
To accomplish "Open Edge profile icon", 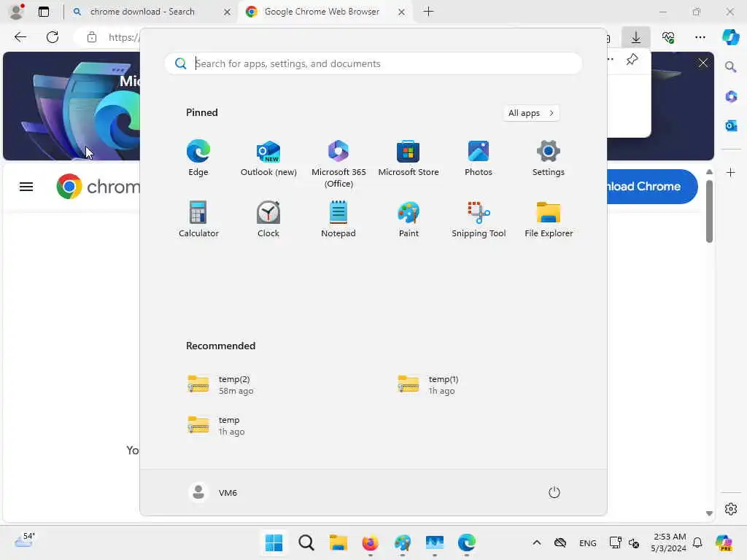I will (x=17, y=12).
